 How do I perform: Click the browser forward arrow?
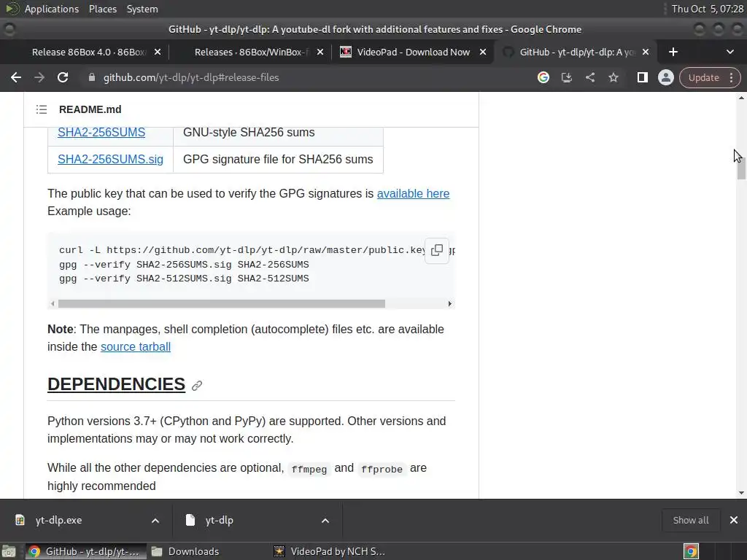tap(39, 77)
